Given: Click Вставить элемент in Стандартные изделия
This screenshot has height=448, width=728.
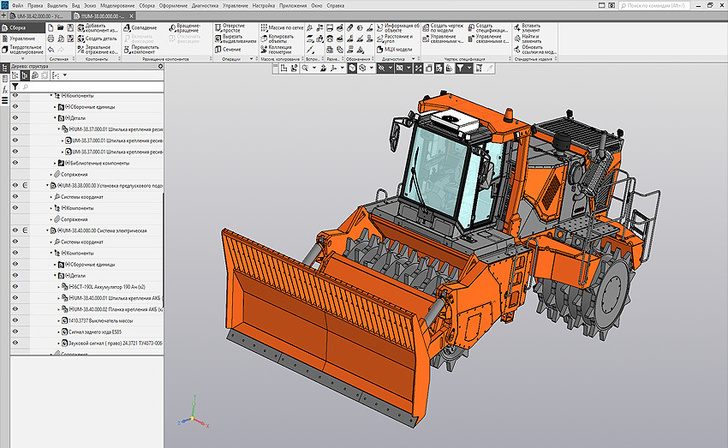Looking at the screenshot, I should 527,28.
